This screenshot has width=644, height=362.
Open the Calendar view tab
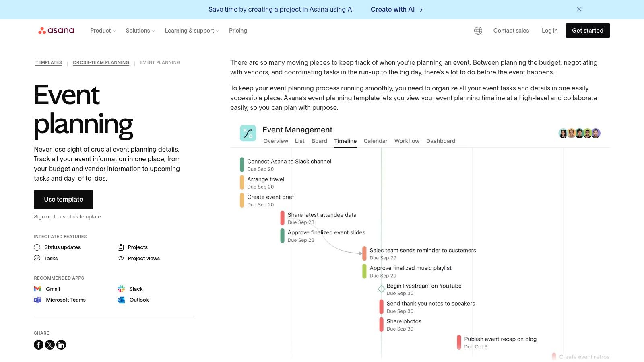point(375,141)
